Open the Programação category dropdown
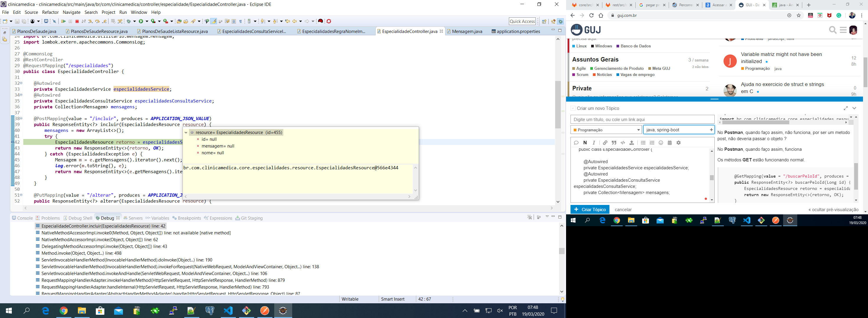Viewport: 868px width, 318px height. click(x=606, y=130)
